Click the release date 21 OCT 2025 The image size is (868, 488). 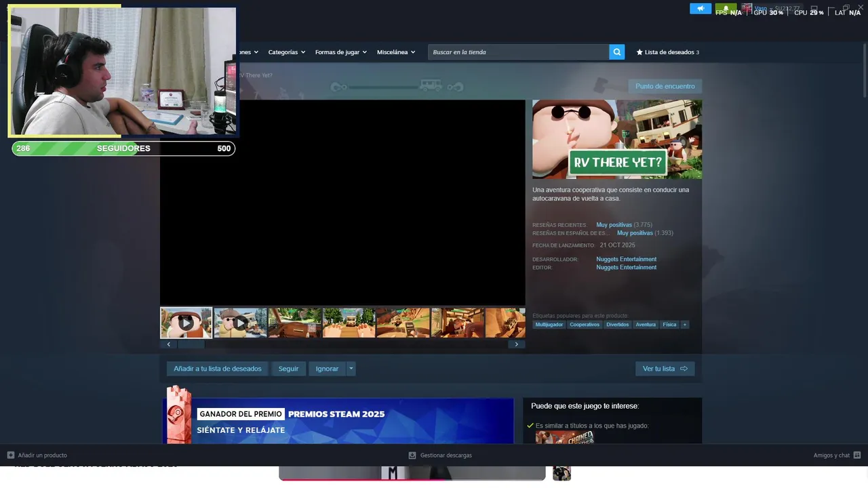click(x=617, y=245)
